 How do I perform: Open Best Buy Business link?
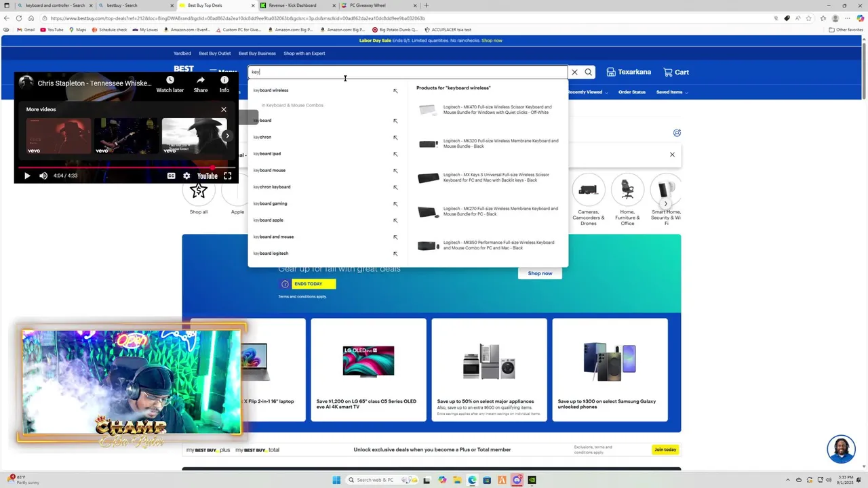257,54
